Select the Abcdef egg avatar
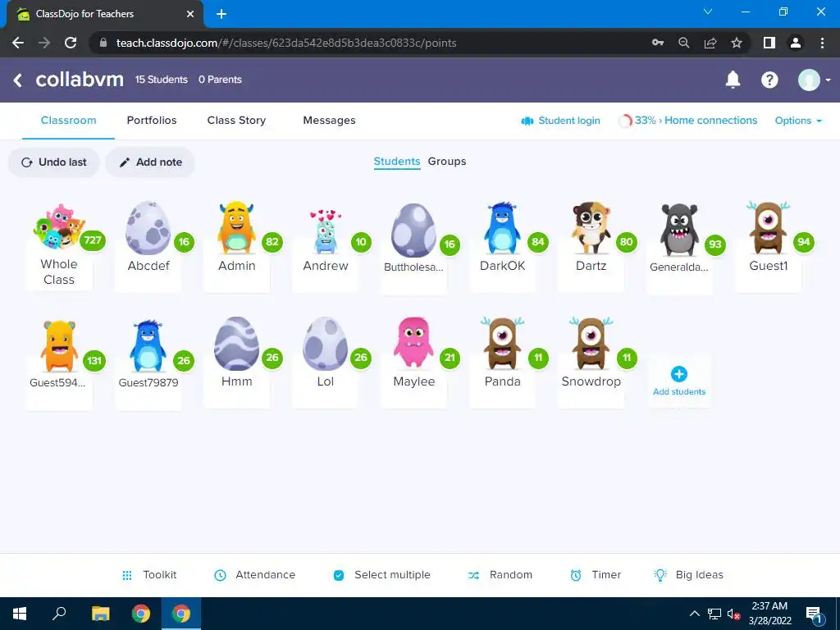Viewport: 840px width, 630px height. tap(148, 228)
